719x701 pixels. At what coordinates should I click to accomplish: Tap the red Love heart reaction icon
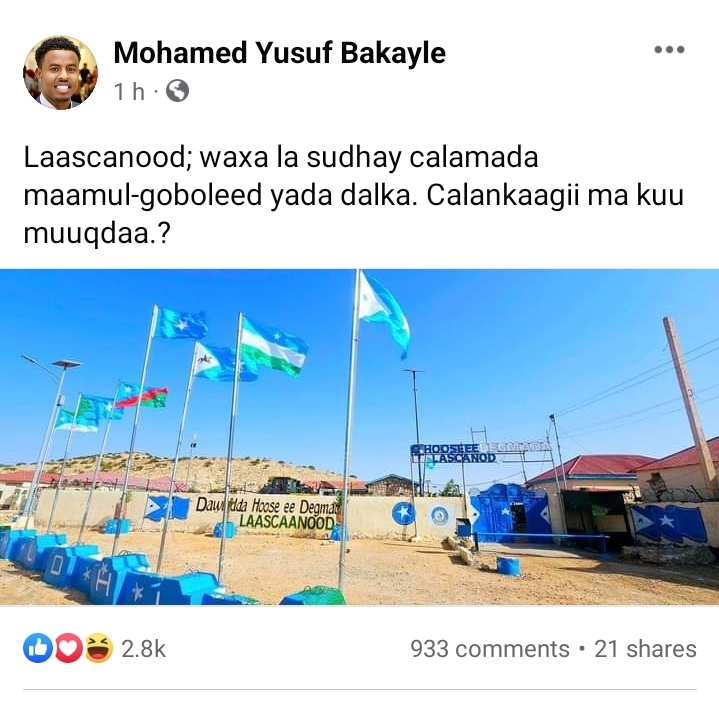tap(68, 648)
